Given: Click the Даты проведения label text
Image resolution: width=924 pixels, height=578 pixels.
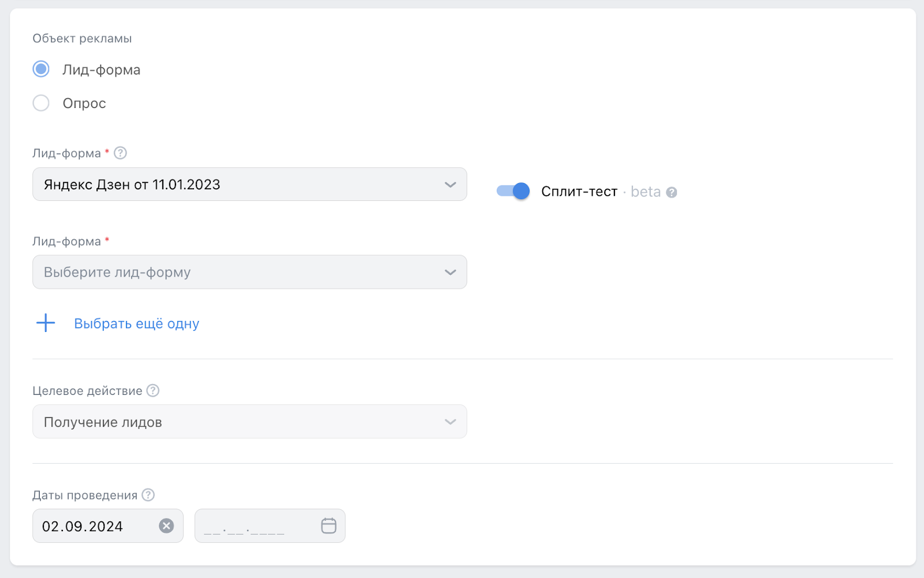Looking at the screenshot, I should 85,495.
